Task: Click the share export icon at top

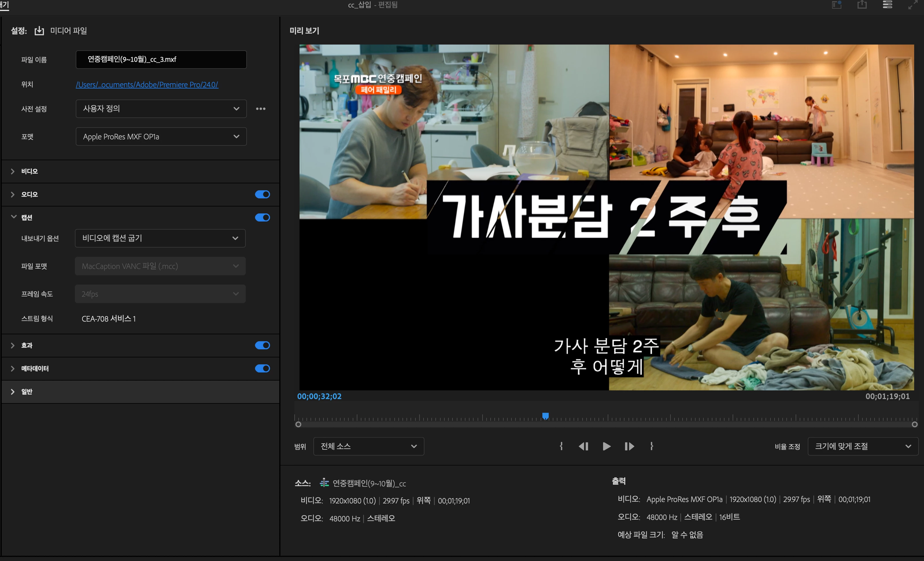Action: (x=862, y=5)
